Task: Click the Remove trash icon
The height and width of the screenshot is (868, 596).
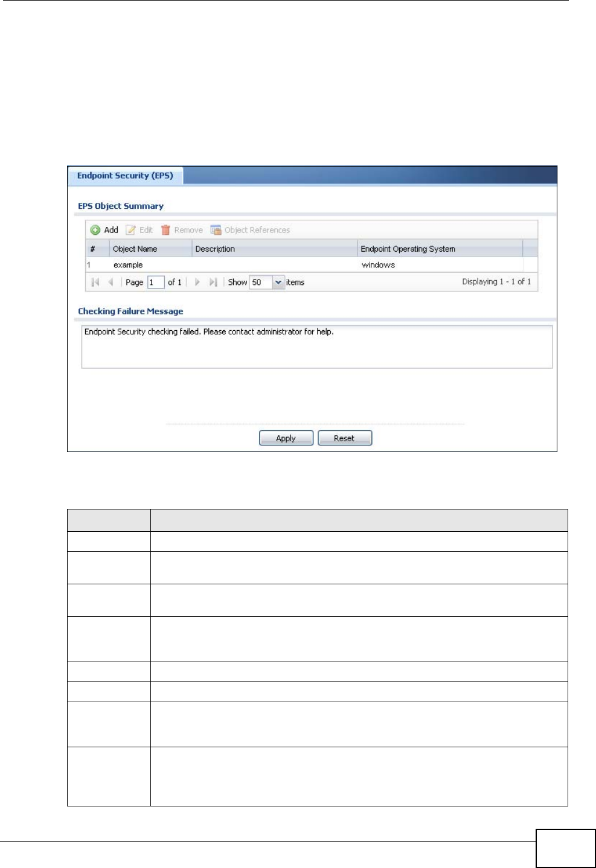Action: point(165,230)
